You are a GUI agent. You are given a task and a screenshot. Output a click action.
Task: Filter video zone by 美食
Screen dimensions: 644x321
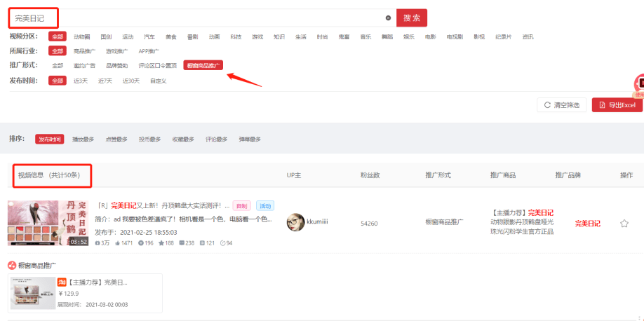pyautogui.click(x=171, y=36)
